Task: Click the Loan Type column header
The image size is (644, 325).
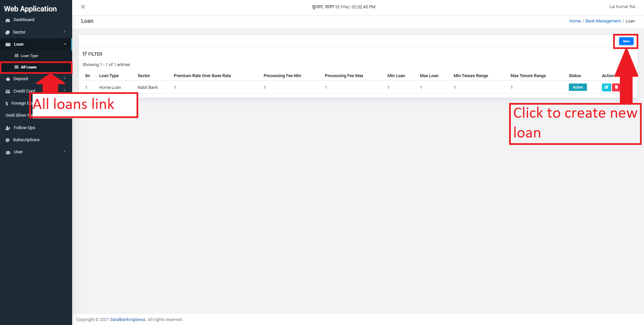Action: click(109, 76)
